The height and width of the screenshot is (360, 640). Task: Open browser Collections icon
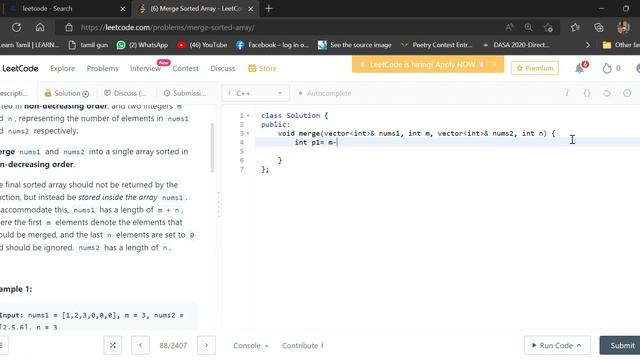(x=599, y=27)
